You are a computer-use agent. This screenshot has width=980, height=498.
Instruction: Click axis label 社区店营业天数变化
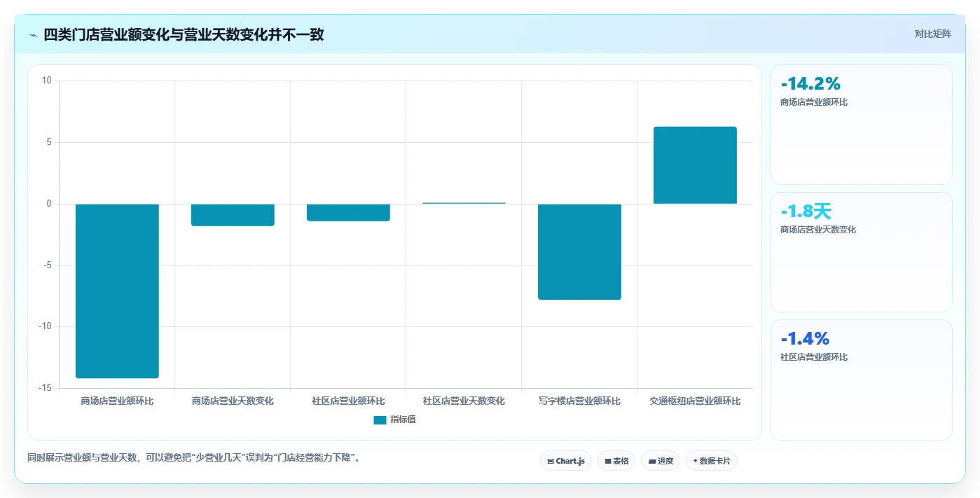pos(464,401)
